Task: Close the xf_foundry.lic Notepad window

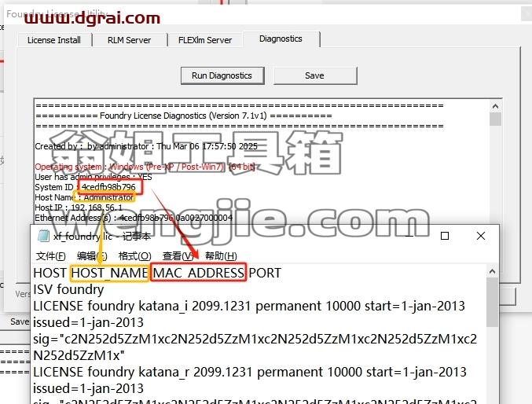Action: (x=481, y=236)
